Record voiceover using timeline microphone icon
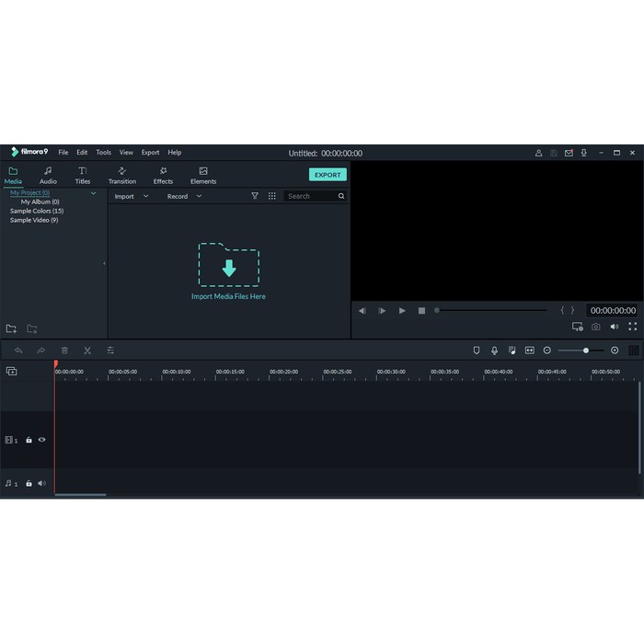Image resolution: width=644 pixels, height=644 pixels. pyautogui.click(x=494, y=351)
